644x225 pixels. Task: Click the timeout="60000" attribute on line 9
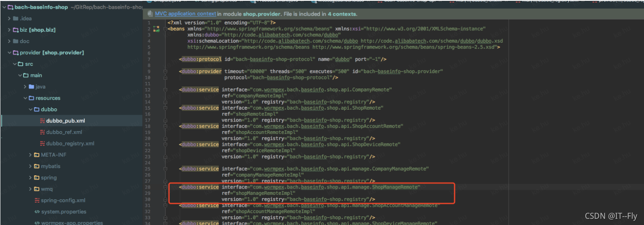tap(246, 71)
